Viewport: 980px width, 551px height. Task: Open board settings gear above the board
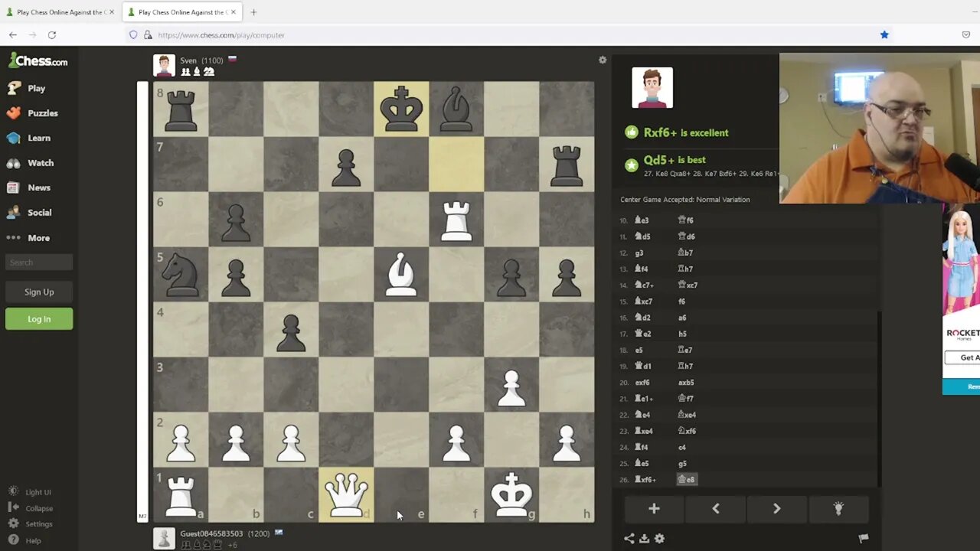pyautogui.click(x=603, y=60)
